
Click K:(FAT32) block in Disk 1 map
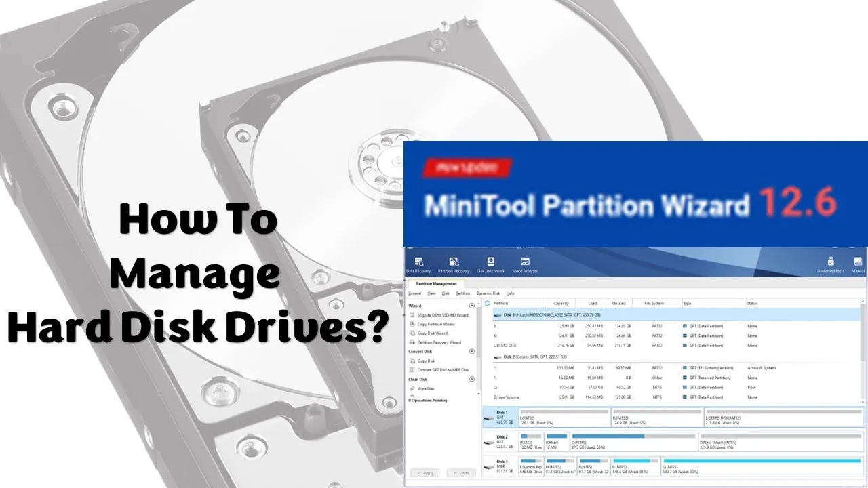pos(657,416)
